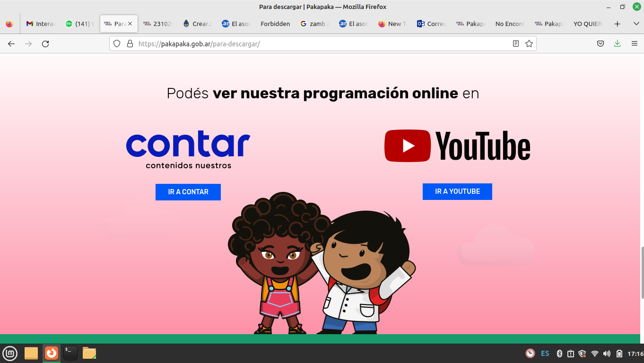This screenshot has height=363, width=644.
Task: Open a new tab with plus button
Action: click(617, 24)
